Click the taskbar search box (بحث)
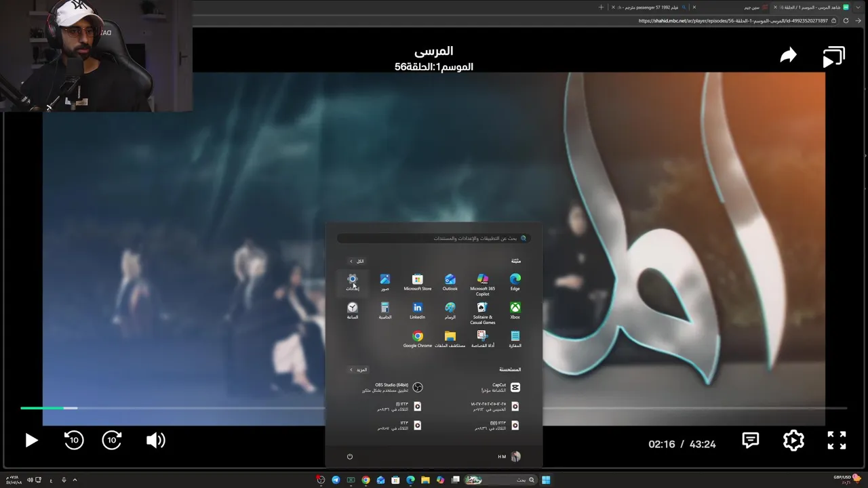Image resolution: width=868 pixels, height=488 pixels. point(501,480)
